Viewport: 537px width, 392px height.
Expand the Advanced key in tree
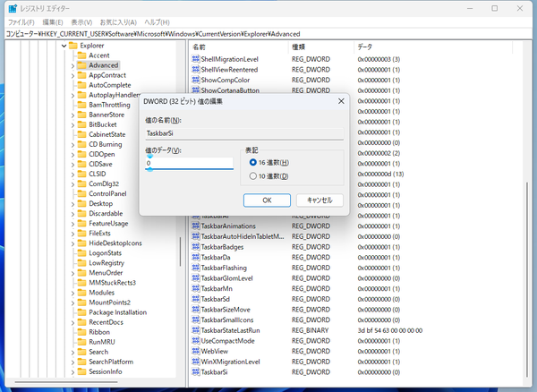[x=72, y=65]
